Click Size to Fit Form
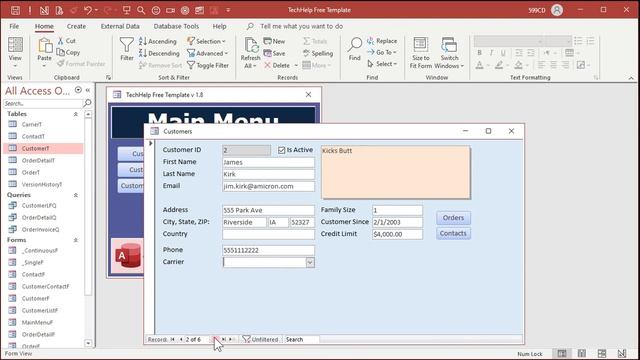Image resolution: width=640 pixels, height=360 pixels. 420,53
